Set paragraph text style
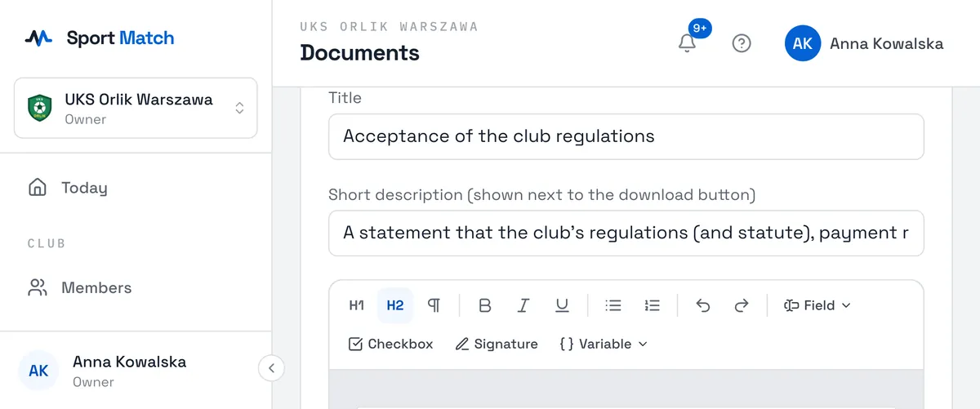Screen dimensions: 980x409 (434, 305)
